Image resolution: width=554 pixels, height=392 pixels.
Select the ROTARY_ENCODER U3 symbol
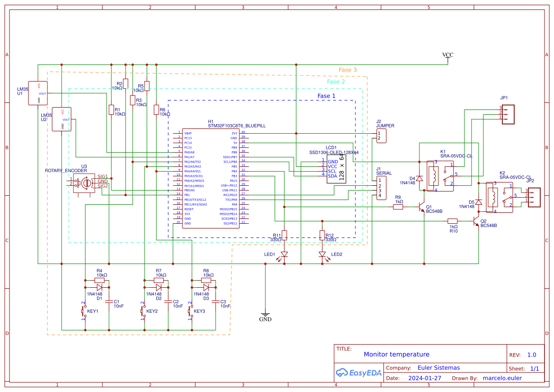[84, 182]
